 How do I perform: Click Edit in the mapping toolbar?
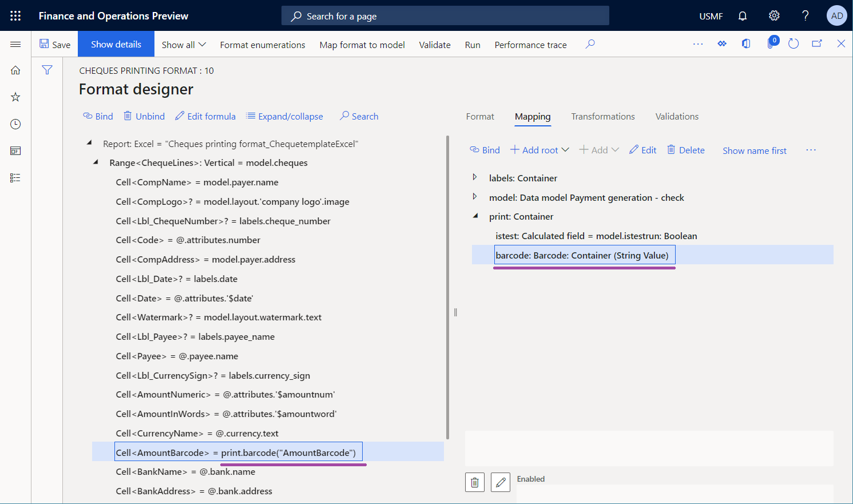642,150
